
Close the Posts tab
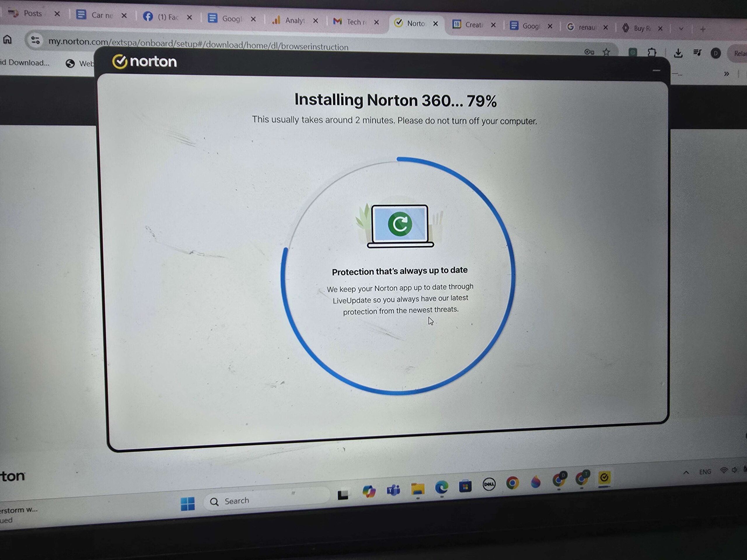(57, 14)
